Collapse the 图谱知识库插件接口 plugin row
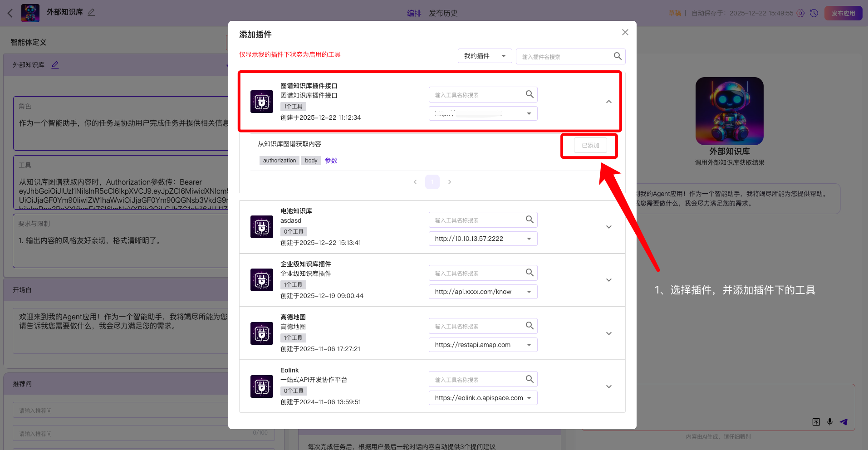Screen dimensions: 868x450 (608, 102)
